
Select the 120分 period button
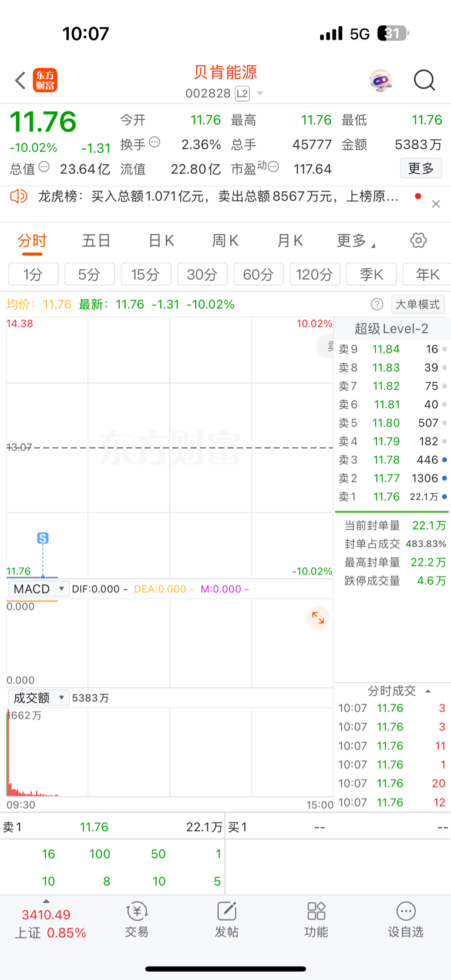[315, 274]
